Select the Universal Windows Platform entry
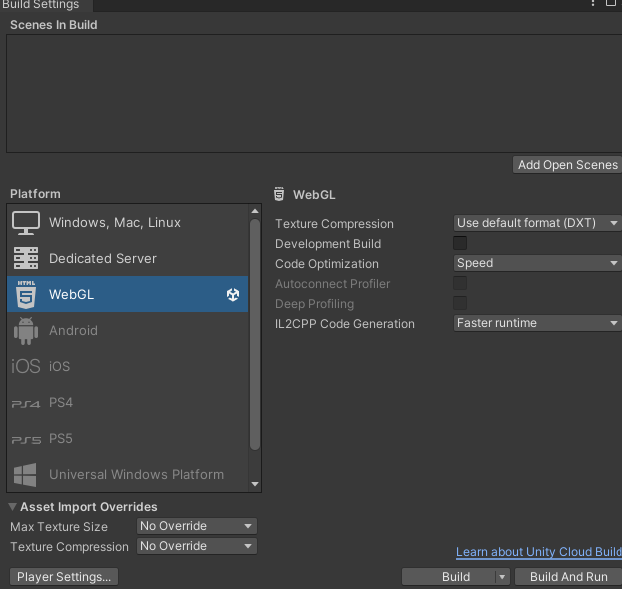 click(x=127, y=475)
